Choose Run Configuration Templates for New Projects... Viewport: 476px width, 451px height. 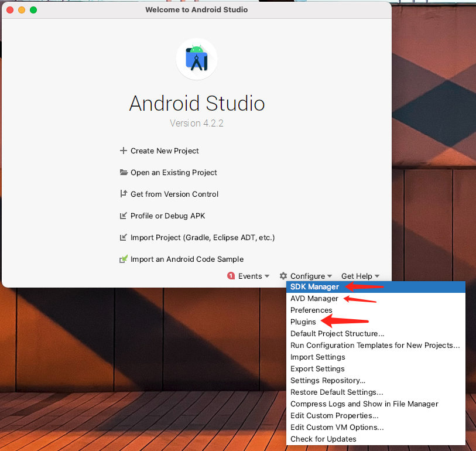[x=375, y=346]
